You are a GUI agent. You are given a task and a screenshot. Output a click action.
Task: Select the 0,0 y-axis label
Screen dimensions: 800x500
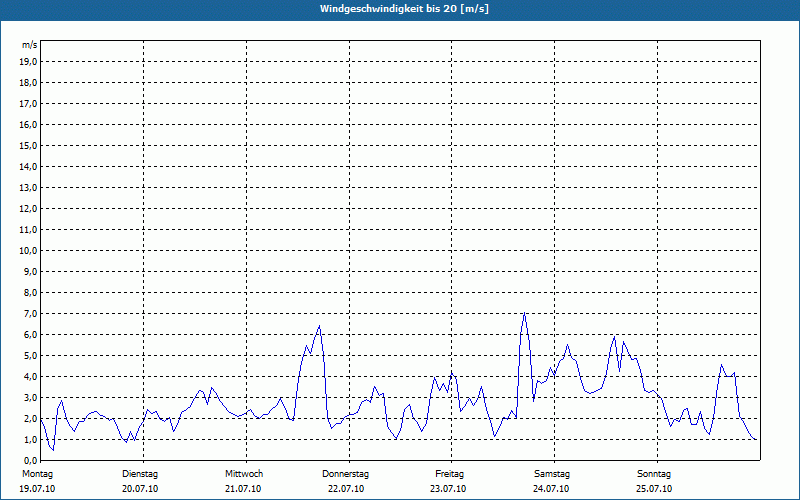point(30,461)
